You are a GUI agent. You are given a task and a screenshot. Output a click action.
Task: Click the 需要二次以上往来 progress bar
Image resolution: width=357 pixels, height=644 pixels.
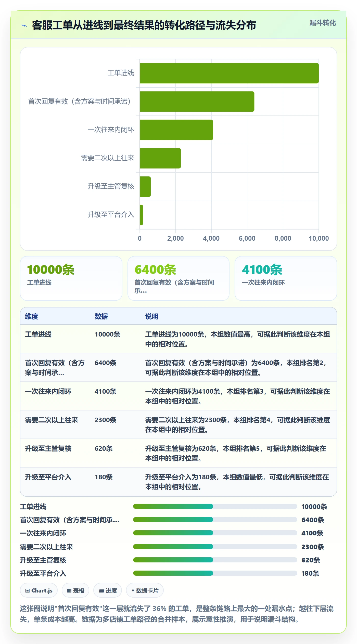click(x=215, y=547)
